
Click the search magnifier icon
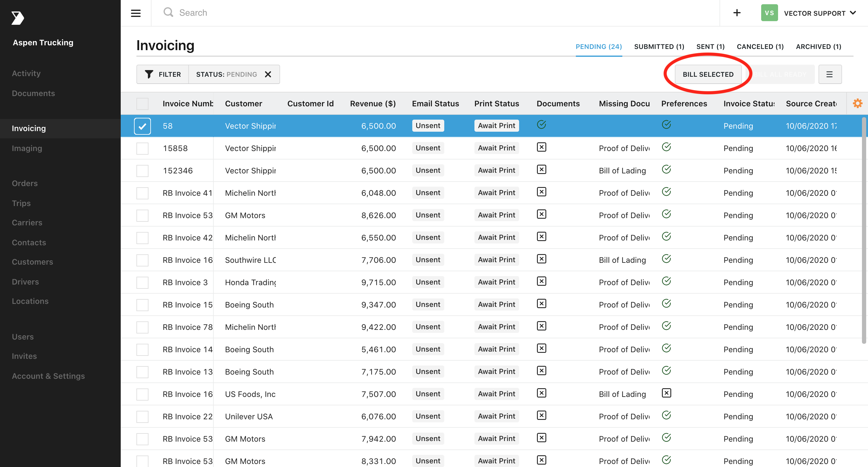[x=168, y=12]
